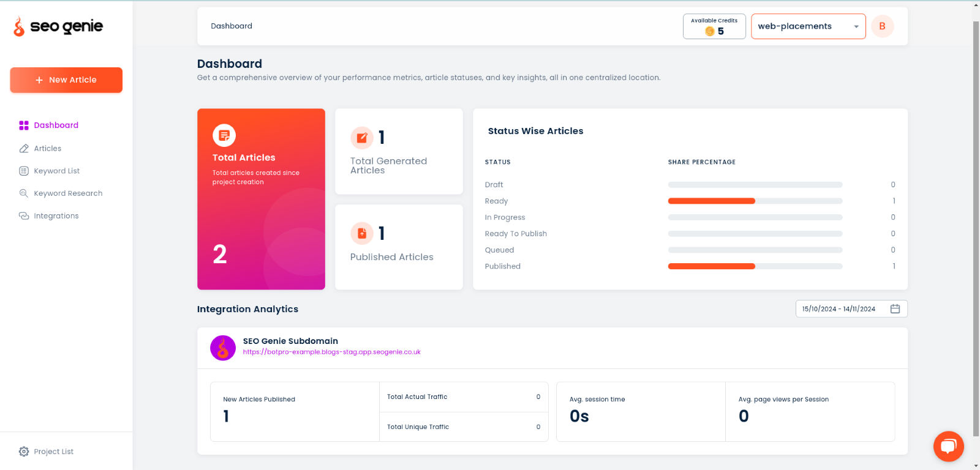Click the STATUS column header
980x470 pixels.
click(498, 162)
